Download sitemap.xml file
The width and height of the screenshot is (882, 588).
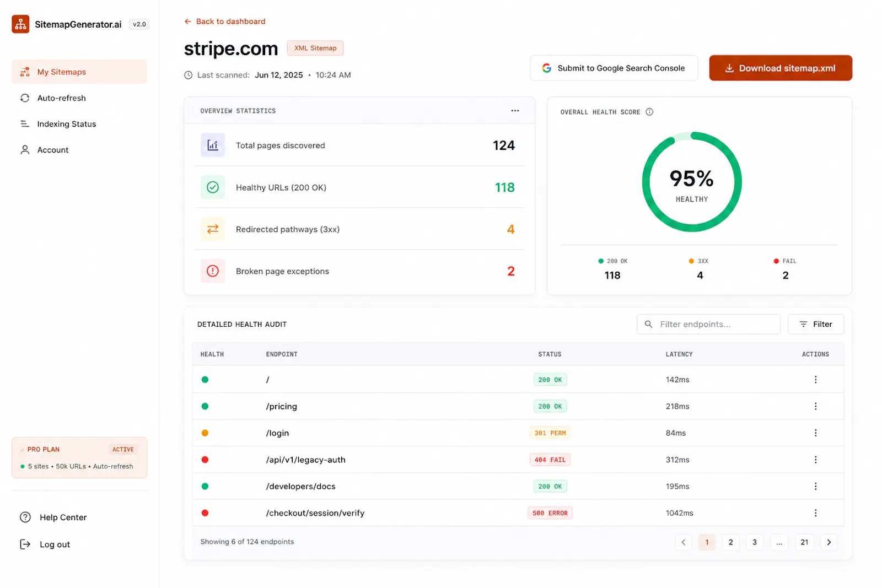780,68
